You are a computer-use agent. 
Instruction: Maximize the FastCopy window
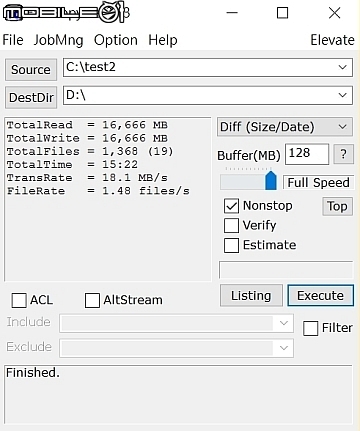click(282, 13)
